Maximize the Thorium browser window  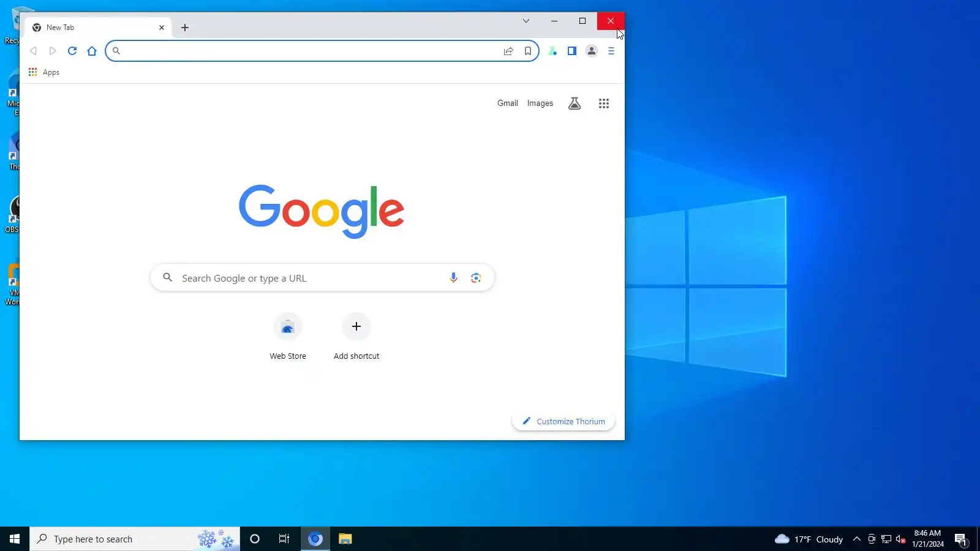(x=582, y=21)
